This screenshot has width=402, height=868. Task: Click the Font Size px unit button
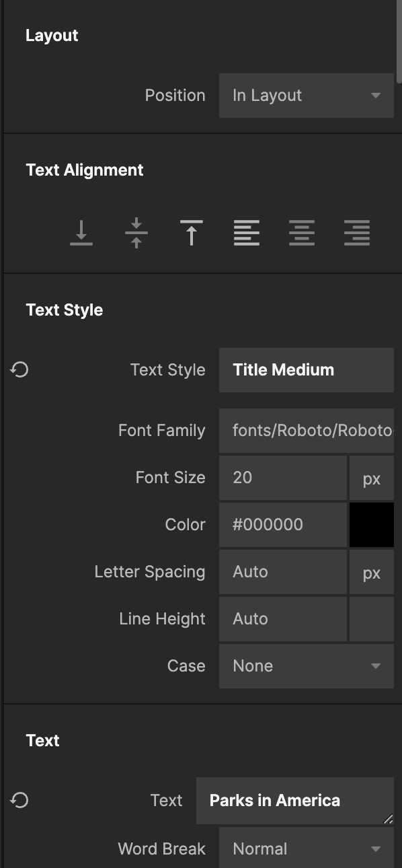(x=372, y=478)
